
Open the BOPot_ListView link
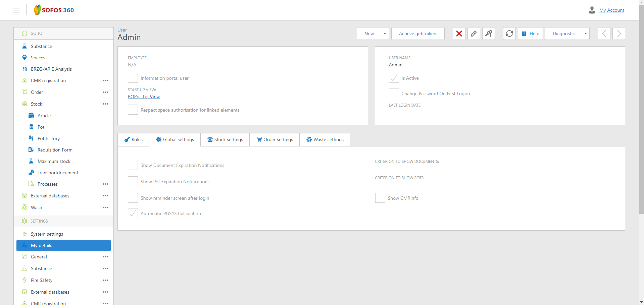(144, 97)
